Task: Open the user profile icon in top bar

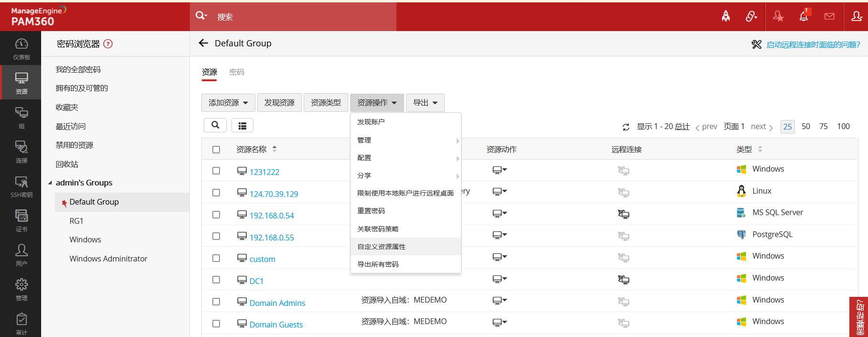Action: 857,17
